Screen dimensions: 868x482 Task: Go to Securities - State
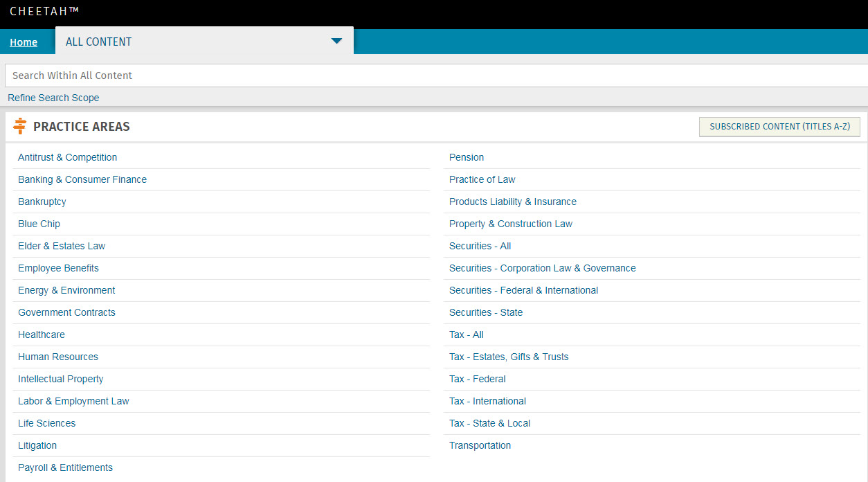(486, 312)
